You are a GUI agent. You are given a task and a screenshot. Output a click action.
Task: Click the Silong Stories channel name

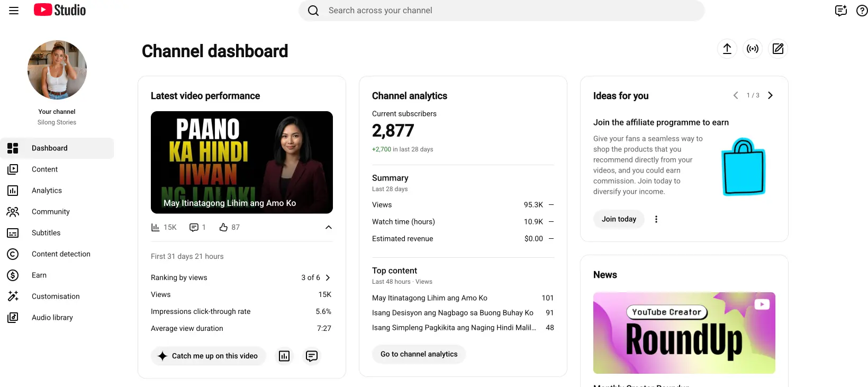(57, 122)
